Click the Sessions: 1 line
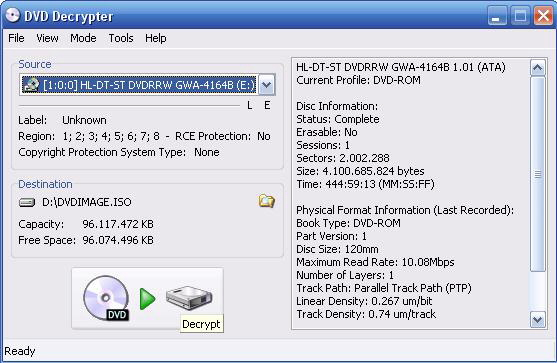Viewport: 557px width, 363px height. tap(323, 145)
